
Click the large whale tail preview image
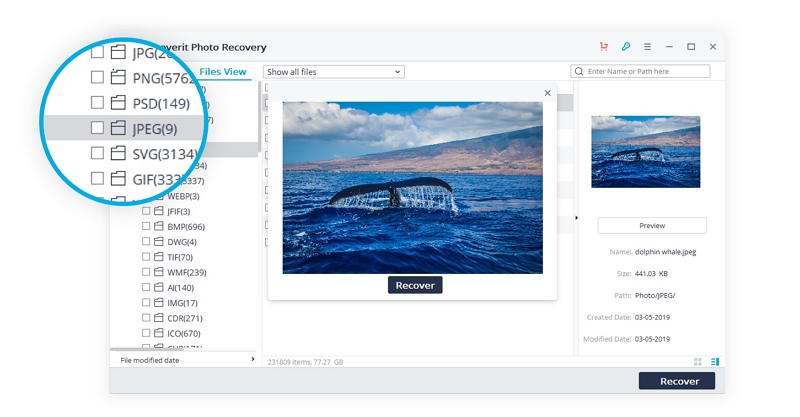tap(413, 188)
